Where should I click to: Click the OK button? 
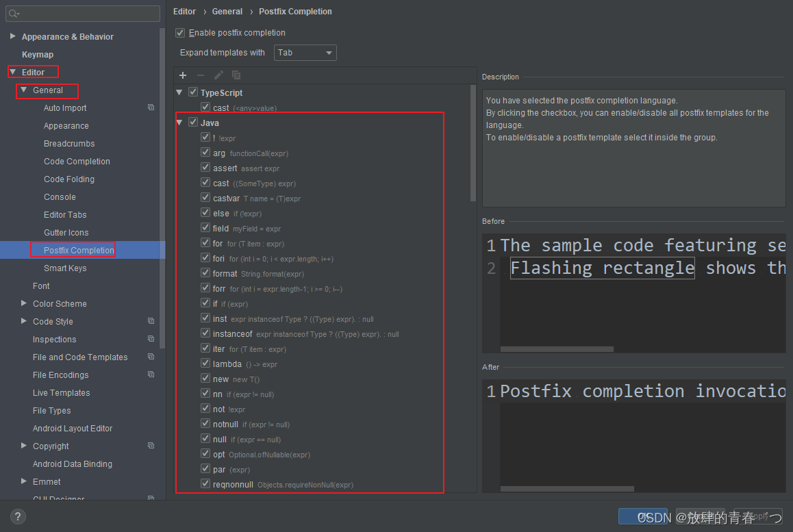point(643,516)
